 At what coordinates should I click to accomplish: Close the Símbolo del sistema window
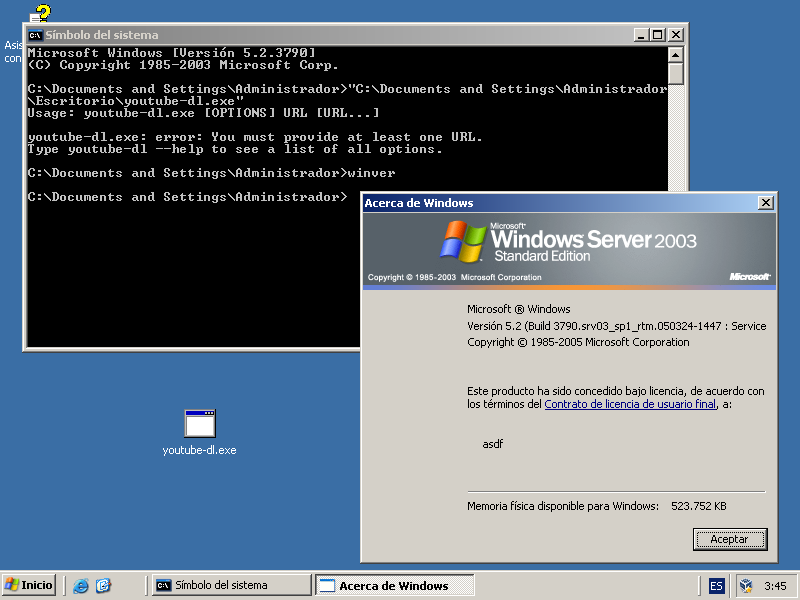click(x=676, y=35)
